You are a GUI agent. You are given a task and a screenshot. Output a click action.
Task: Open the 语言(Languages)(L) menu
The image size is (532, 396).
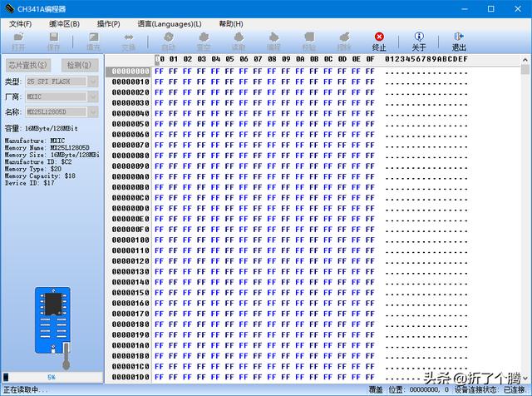click(x=170, y=24)
